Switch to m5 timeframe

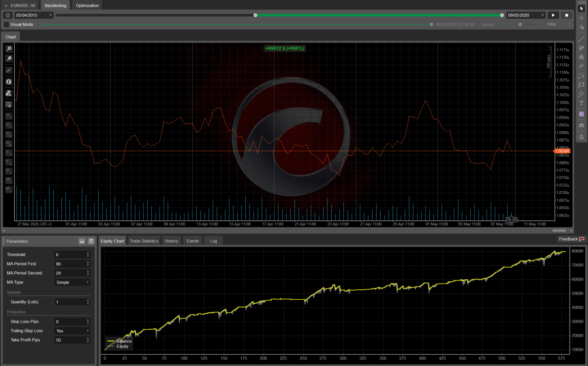(8, 125)
